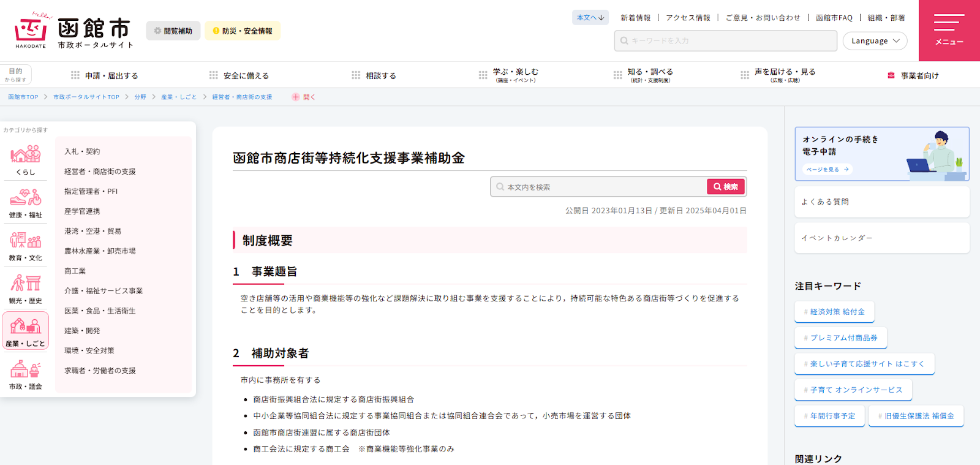Viewport: 980px width, 465px height.
Task: Open よくある質問 card
Action: (x=882, y=202)
